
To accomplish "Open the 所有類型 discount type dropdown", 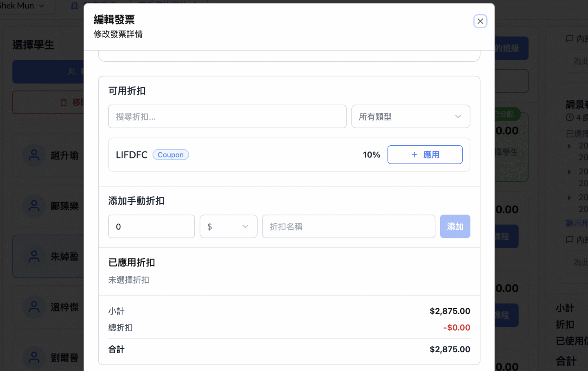I will 410,117.
